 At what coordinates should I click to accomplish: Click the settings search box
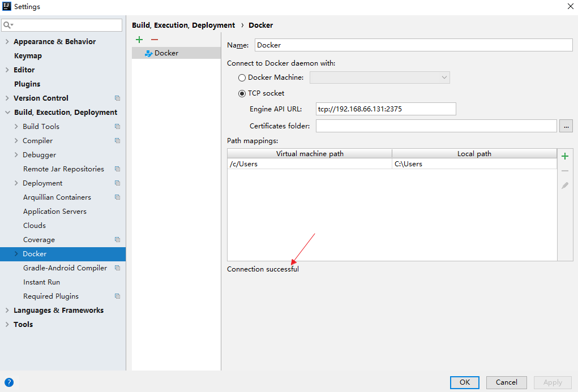[62, 25]
